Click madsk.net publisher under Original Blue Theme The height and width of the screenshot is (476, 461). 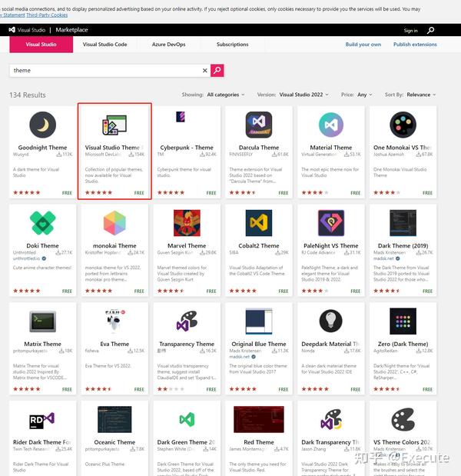[x=240, y=357]
